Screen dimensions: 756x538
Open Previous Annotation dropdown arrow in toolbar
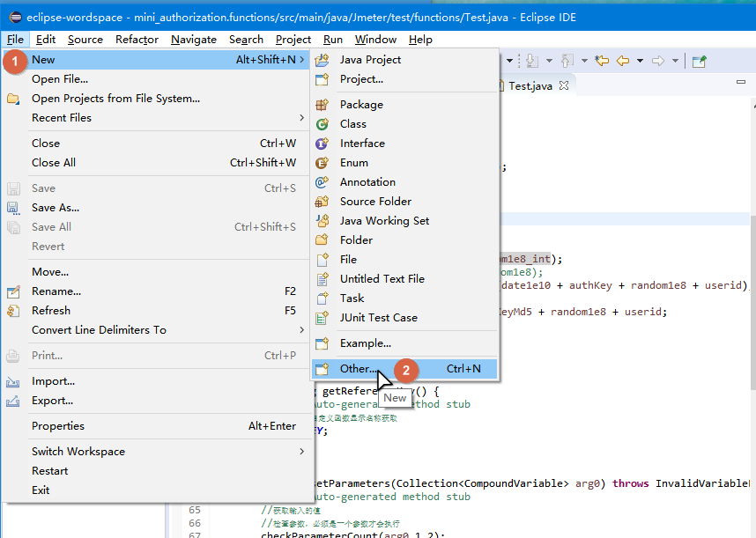584,61
